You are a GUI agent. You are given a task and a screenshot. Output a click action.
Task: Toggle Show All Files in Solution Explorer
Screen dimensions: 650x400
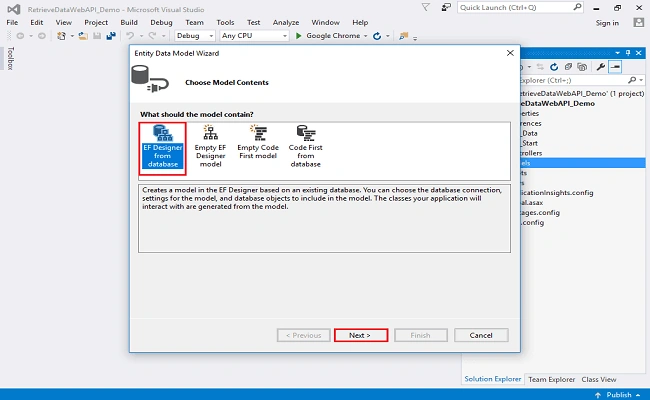582,67
